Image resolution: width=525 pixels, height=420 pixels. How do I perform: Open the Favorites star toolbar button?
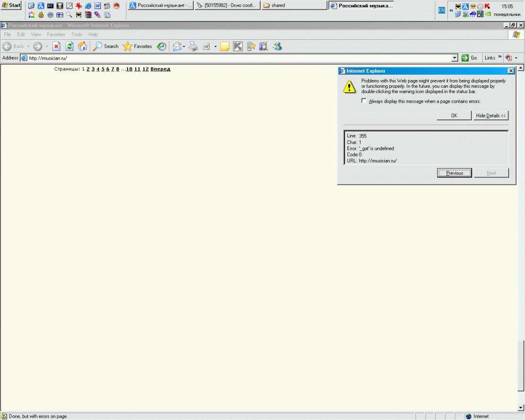138,47
